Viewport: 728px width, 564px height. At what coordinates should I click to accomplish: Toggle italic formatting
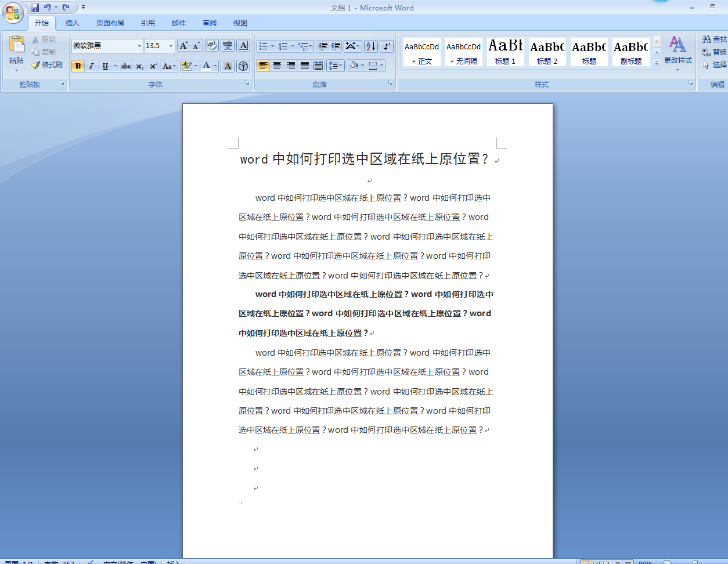(x=91, y=66)
